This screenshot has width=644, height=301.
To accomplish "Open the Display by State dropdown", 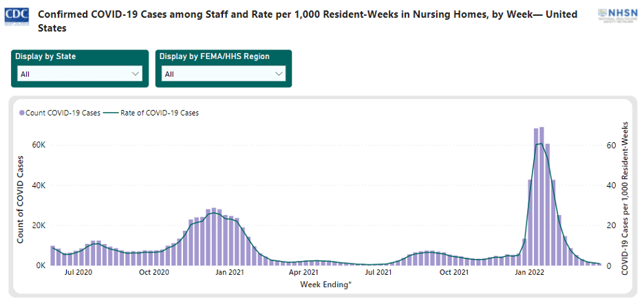I will tap(78, 74).
